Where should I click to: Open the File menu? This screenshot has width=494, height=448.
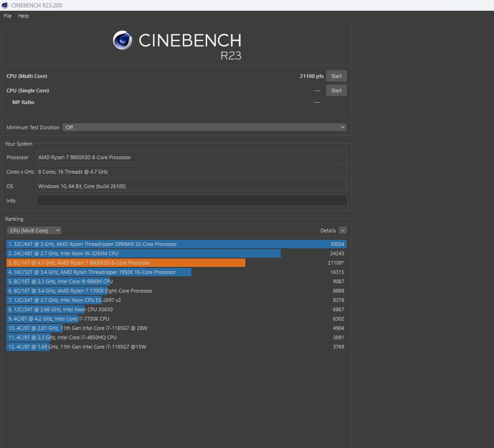pyautogui.click(x=7, y=16)
